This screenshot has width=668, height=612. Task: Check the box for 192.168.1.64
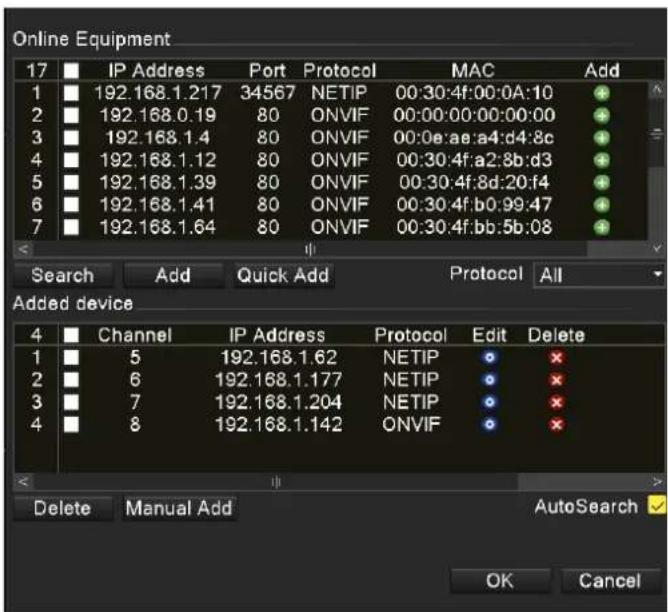71,227
